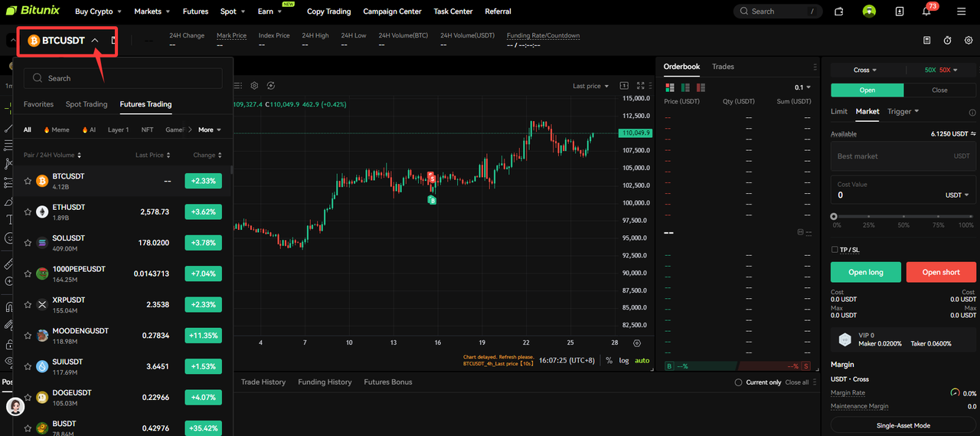The image size is (980, 436).
Task: Favorite DOGEUSDT with the star icon
Action: coord(28,398)
